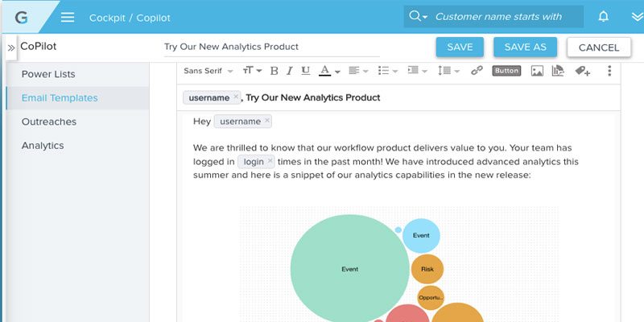Toggle italic text formatting
Viewport: 644px width, 322px height.
290,71
